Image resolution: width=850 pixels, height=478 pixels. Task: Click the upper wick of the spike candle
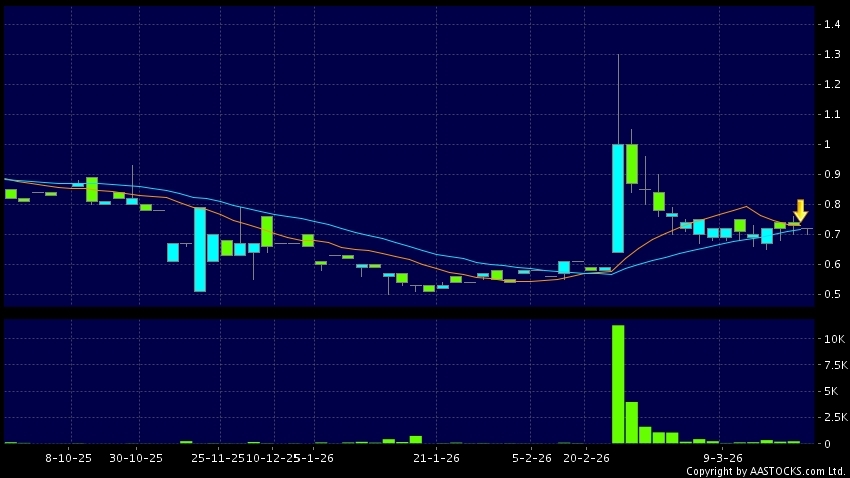[618, 100]
